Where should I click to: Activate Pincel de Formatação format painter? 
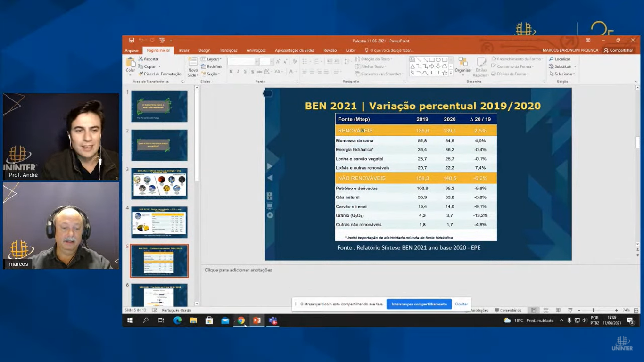pyautogui.click(x=159, y=74)
